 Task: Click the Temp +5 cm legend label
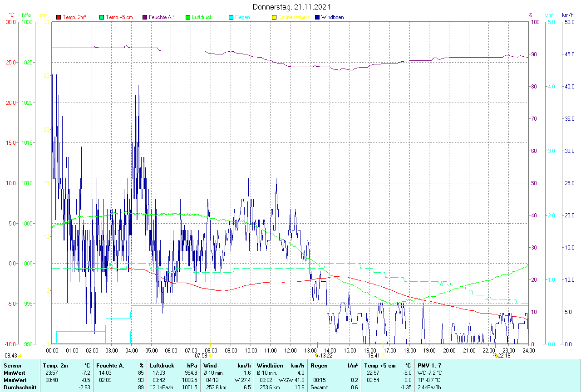click(x=119, y=17)
